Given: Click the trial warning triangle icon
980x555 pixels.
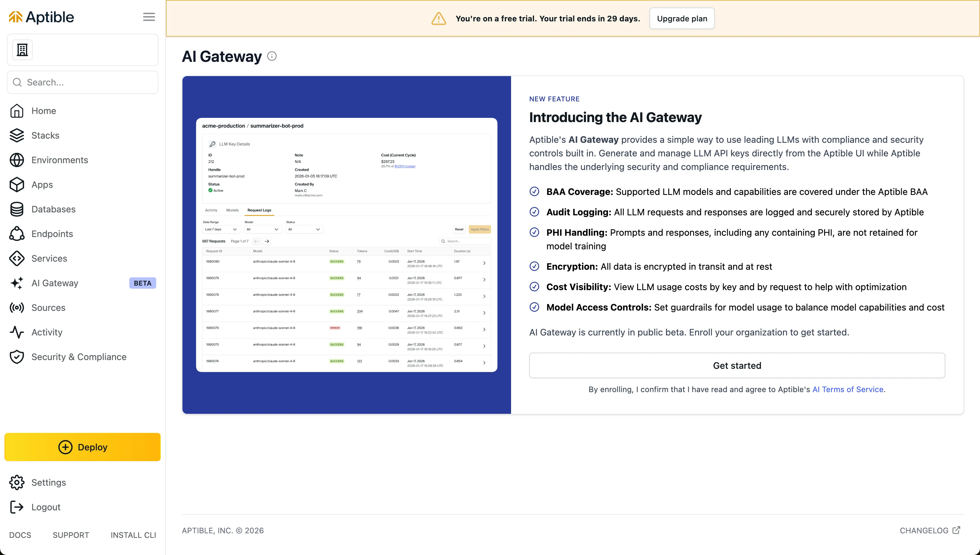Looking at the screenshot, I should coord(439,18).
